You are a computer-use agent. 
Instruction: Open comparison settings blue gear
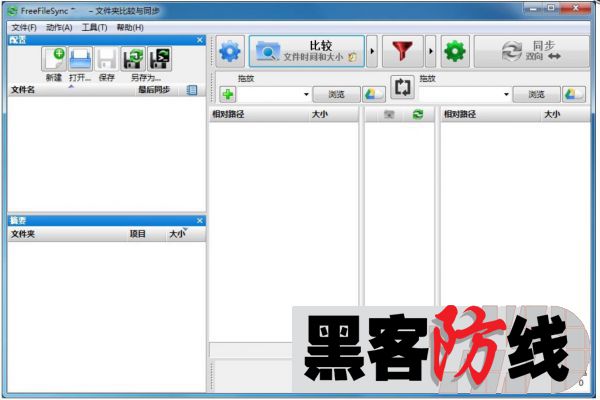230,51
